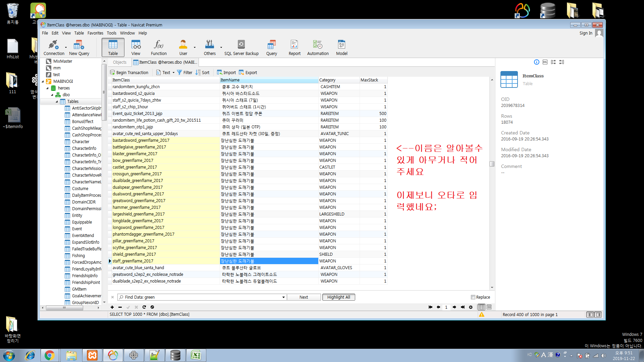Expand the Others dropdown arrow
The image size is (644, 362).
(221, 47)
